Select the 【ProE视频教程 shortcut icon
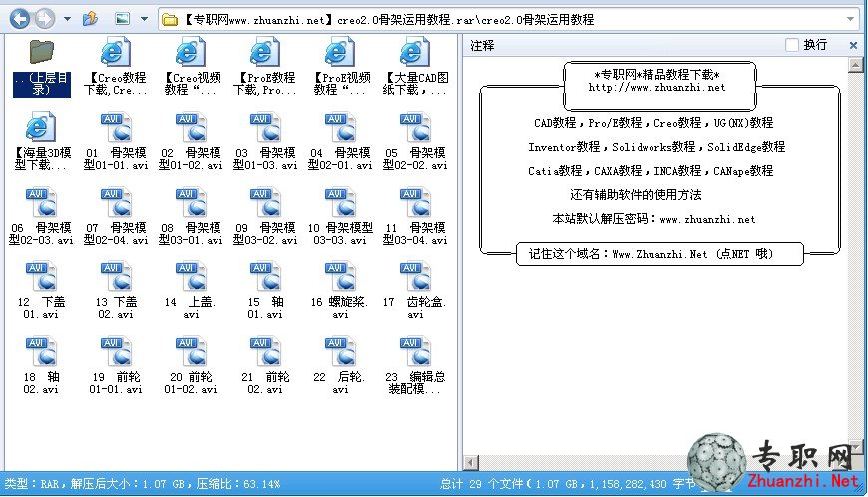The height and width of the screenshot is (497, 868). (x=340, y=52)
